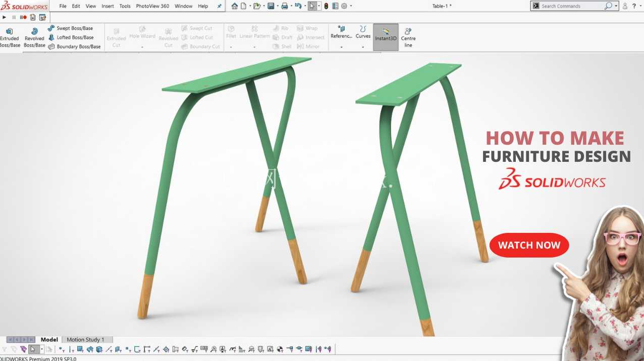
Task: Open the Tools menu
Action: [125, 6]
